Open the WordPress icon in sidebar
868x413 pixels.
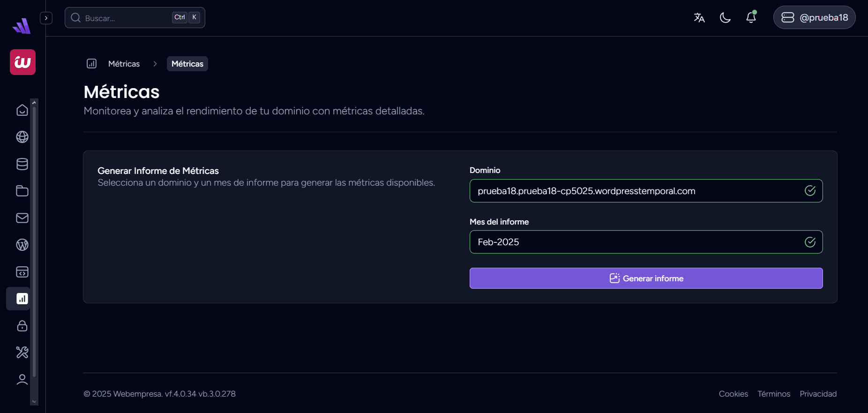coord(22,245)
